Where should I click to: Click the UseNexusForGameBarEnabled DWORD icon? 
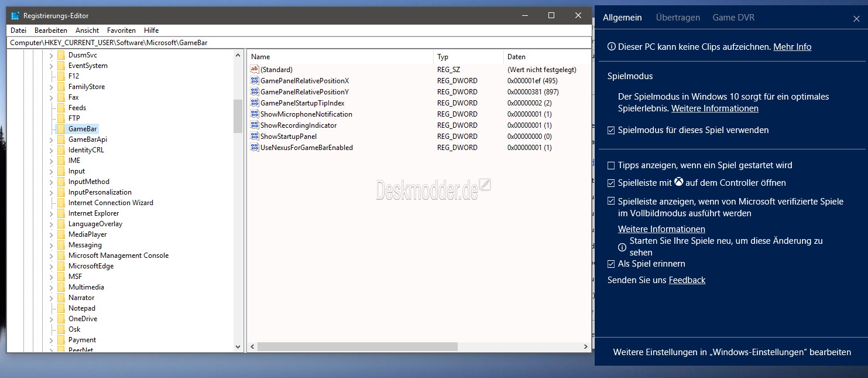pos(254,148)
